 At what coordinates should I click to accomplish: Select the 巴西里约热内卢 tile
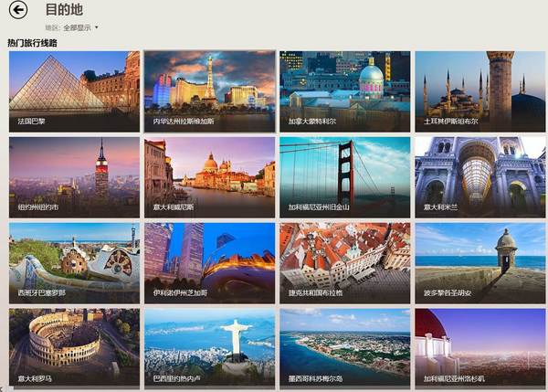[209, 348]
